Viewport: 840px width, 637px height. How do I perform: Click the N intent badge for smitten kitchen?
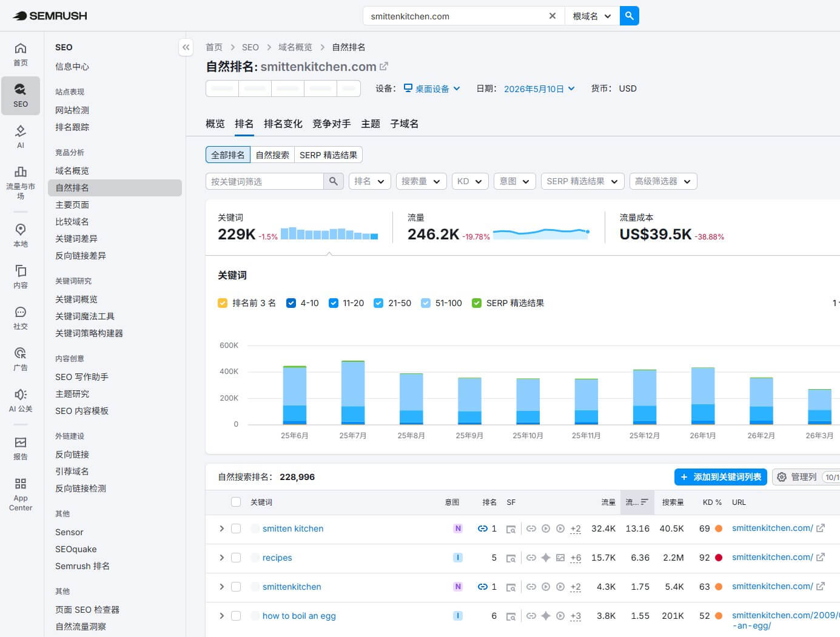click(458, 529)
